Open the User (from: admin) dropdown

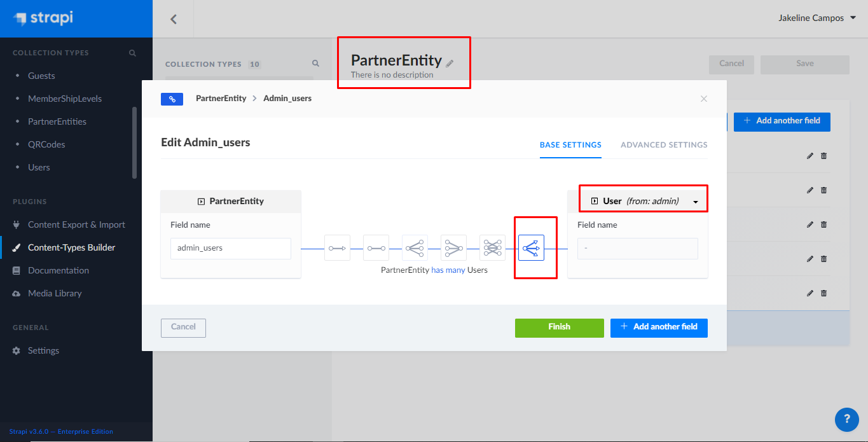click(x=644, y=201)
